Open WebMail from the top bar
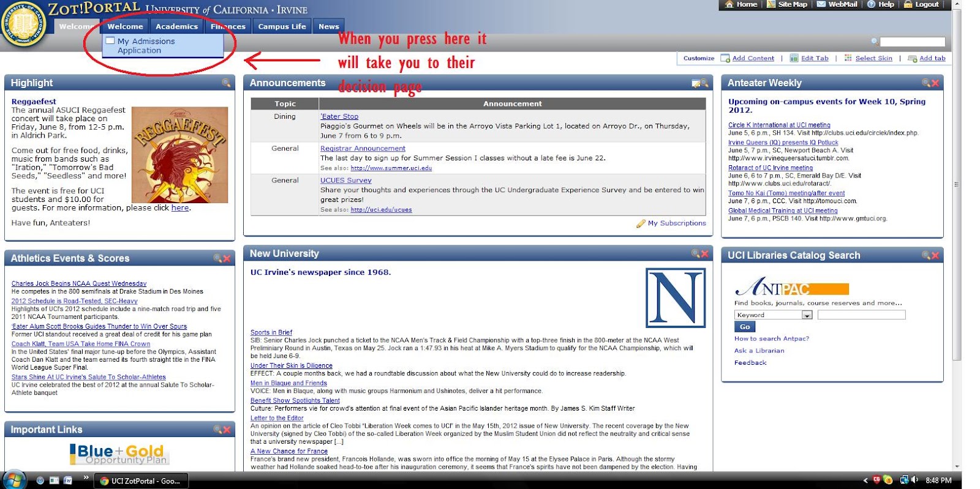The image size is (980, 489). click(837, 4)
